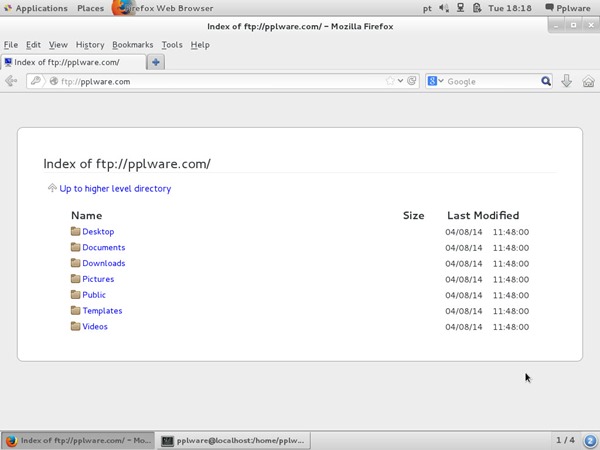Open the URL history dropdown arrow
The image size is (600, 450).
pyautogui.click(x=400, y=81)
